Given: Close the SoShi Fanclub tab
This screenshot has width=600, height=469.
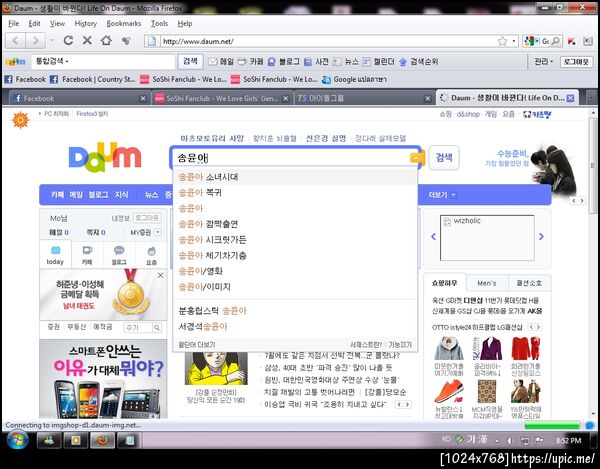Looking at the screenshot, I should point(285,99).
